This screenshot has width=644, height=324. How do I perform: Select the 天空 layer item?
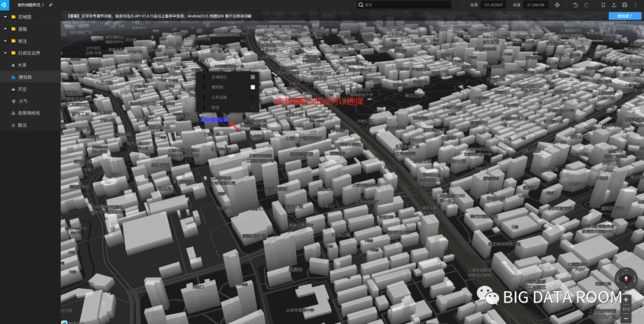coord(30,89)
